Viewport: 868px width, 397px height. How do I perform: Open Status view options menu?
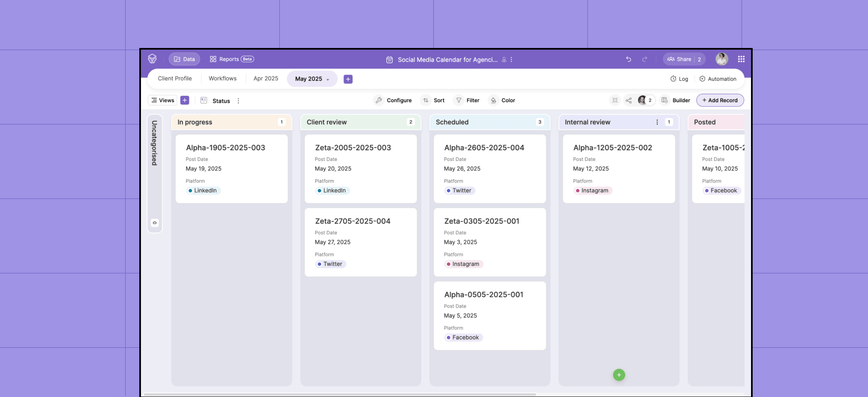(x=238, y=100)
